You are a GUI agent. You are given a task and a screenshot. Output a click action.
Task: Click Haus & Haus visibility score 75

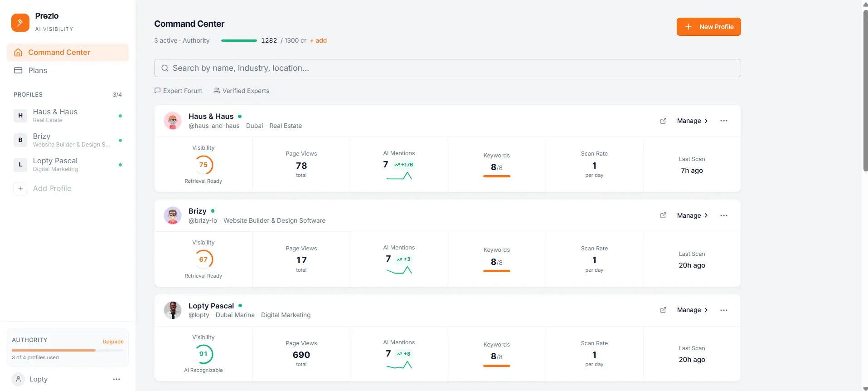[x=204, y=165]
